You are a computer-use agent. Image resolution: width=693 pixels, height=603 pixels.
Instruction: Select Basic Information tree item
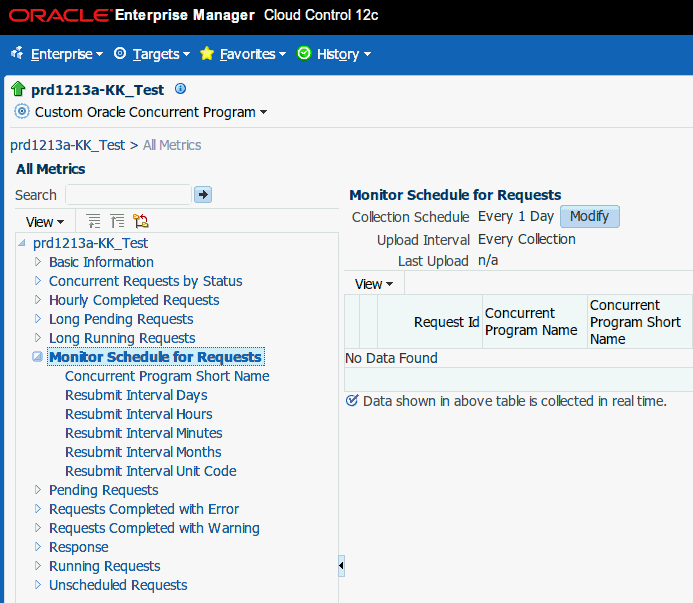[x=101, y=262]
